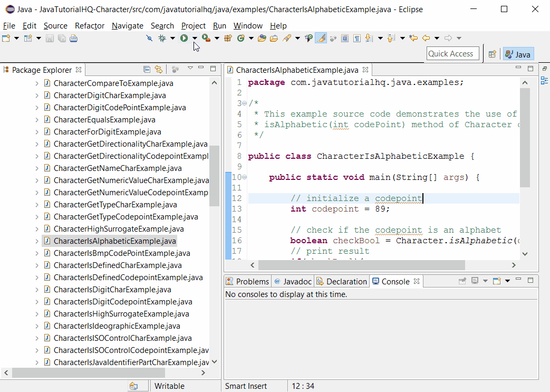
Task: Close the CharacterIsAlphabeticExample.java editor tab
Action: (x=365, y=70)
